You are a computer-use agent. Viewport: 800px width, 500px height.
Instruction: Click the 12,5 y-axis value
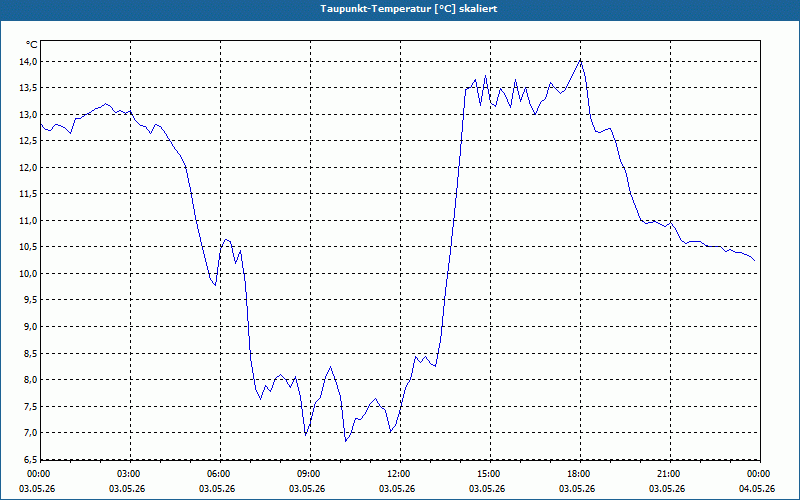[x=28, y=141]
